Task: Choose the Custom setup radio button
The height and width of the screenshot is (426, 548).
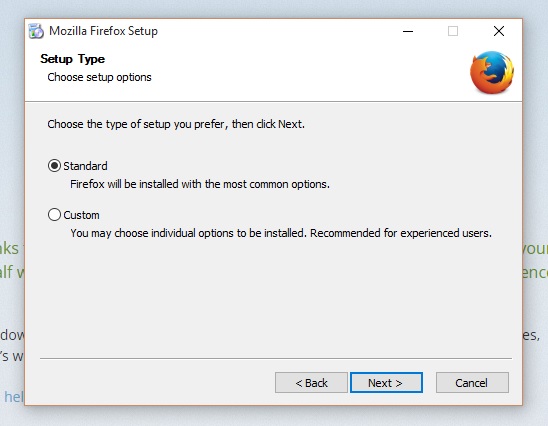Action: 55,215
